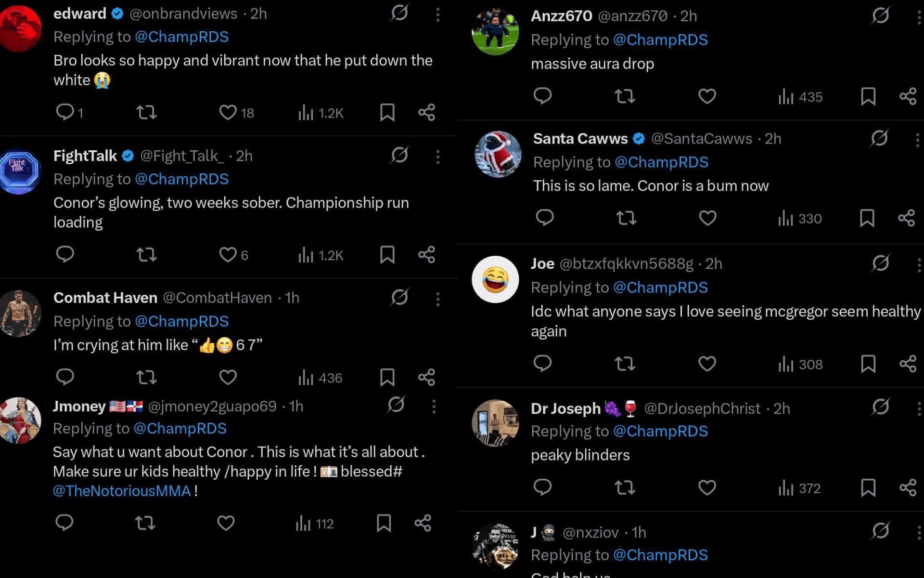Image resolution: width=924 pixels, height=578 pixels.
Task: Open FightTalk's profile name
Action: click(85, 156)
